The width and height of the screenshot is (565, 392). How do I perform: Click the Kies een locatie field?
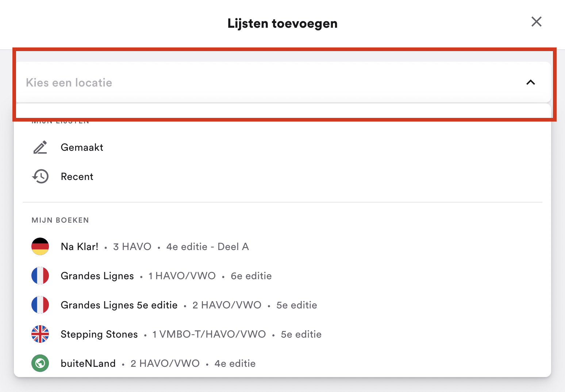pos(282,82)
